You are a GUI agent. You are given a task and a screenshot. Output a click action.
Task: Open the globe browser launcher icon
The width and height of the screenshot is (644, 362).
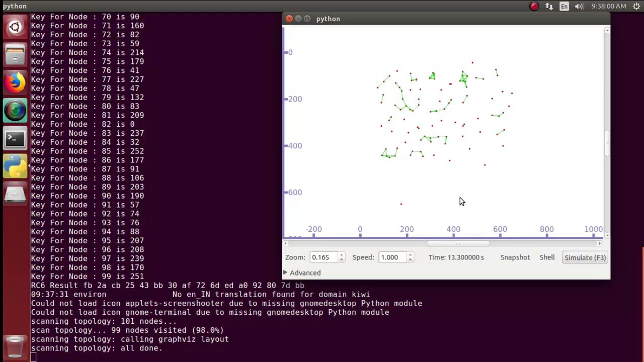coord(15,110)
